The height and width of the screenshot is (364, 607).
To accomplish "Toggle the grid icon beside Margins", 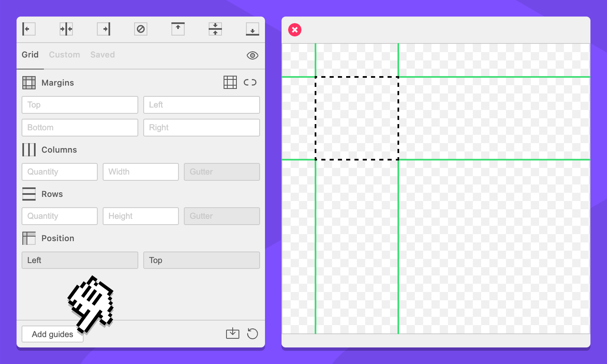I will (x=230, y=82).
